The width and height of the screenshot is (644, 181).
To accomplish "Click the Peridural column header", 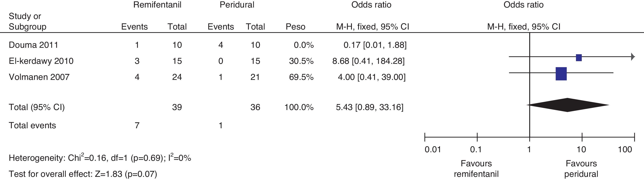I will (237, 5).
